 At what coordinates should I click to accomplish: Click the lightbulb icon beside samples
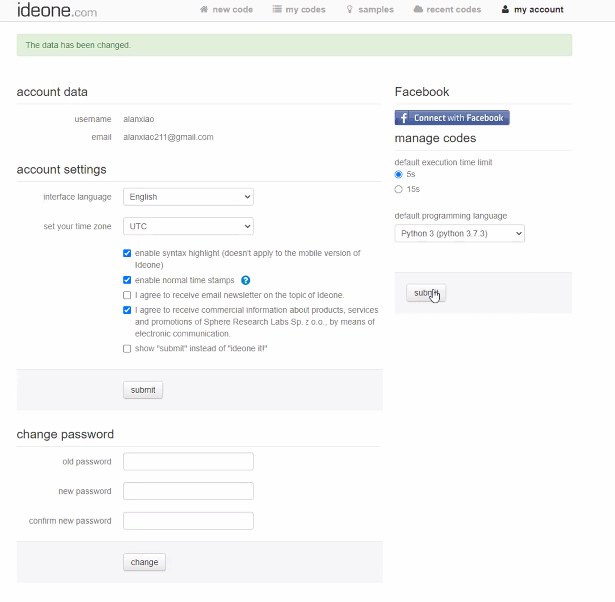tap(349, 9)
